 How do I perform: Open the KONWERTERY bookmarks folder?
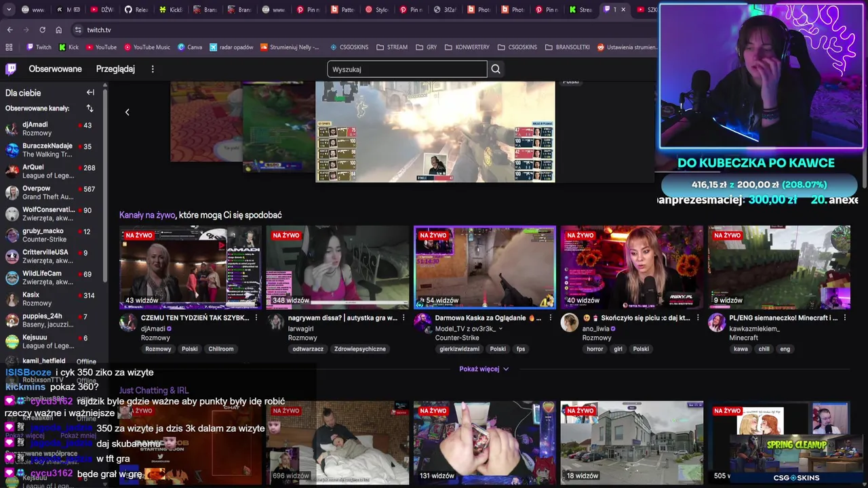coord(467,47)
